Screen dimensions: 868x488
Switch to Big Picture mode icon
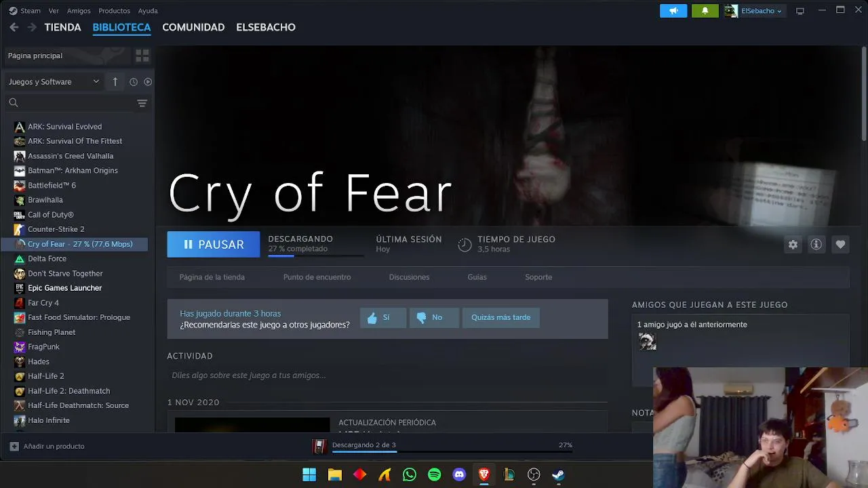coord(800,11)
